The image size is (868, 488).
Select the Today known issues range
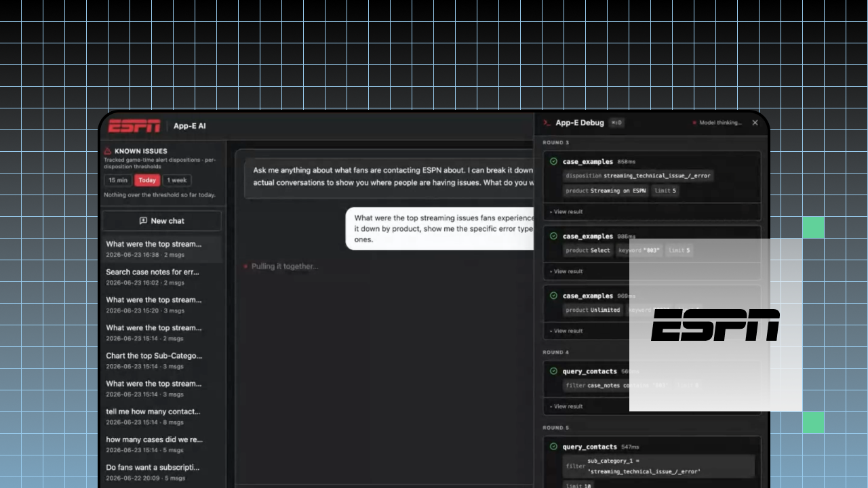tap(147, 180)
